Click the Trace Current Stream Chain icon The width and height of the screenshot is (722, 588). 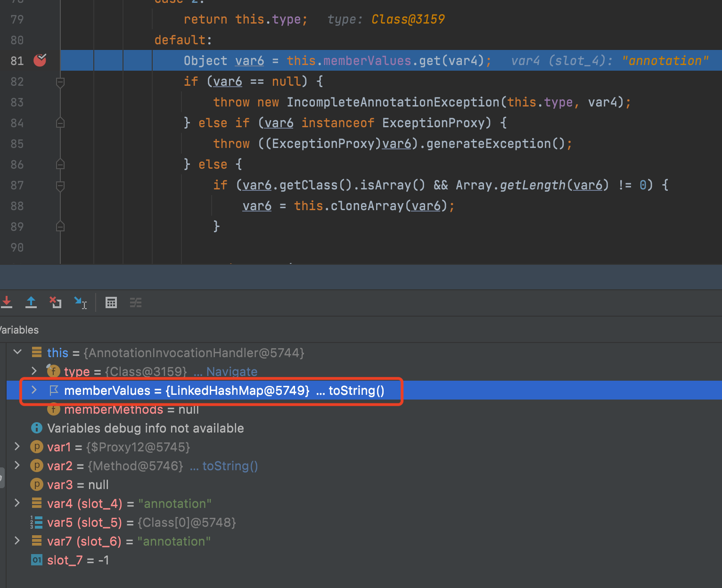(x=136, y=302)
